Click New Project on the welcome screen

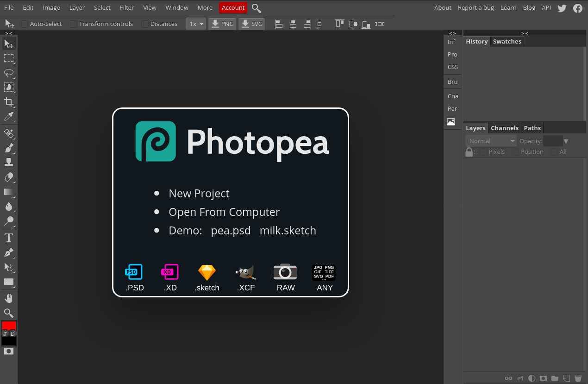199,194
